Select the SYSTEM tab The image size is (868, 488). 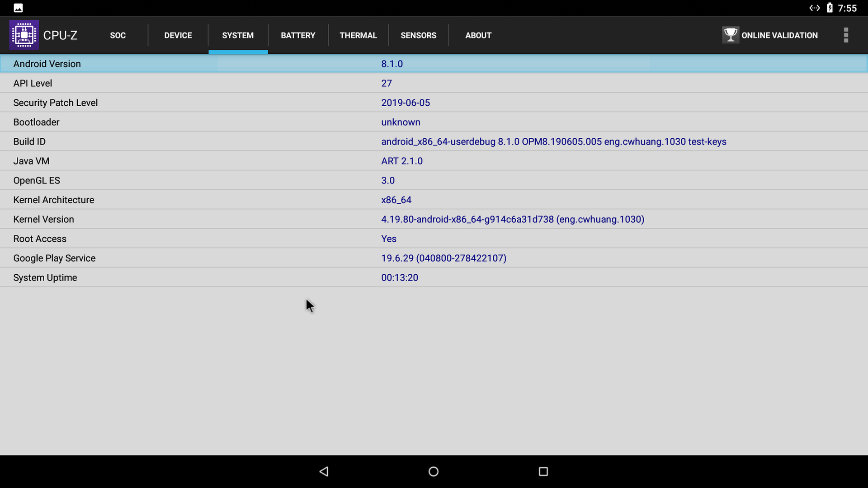(238, 35)
